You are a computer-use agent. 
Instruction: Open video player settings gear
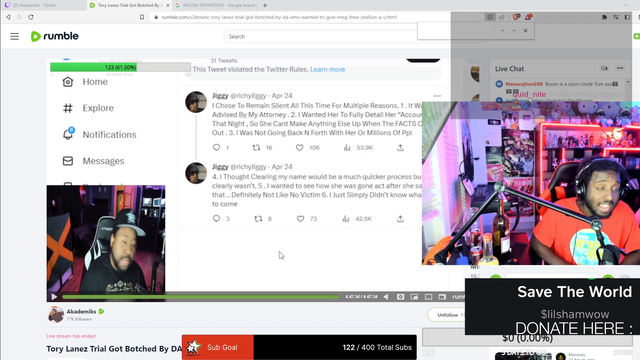click(x=400, y=297)
